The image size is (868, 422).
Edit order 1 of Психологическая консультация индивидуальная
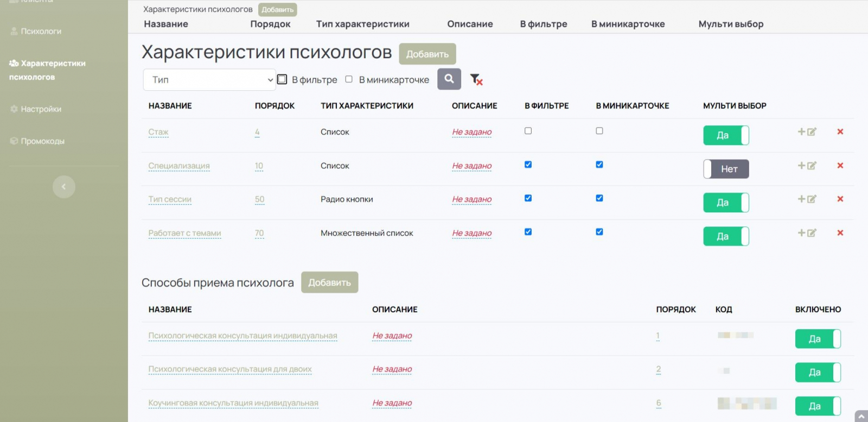coord(658,336)
